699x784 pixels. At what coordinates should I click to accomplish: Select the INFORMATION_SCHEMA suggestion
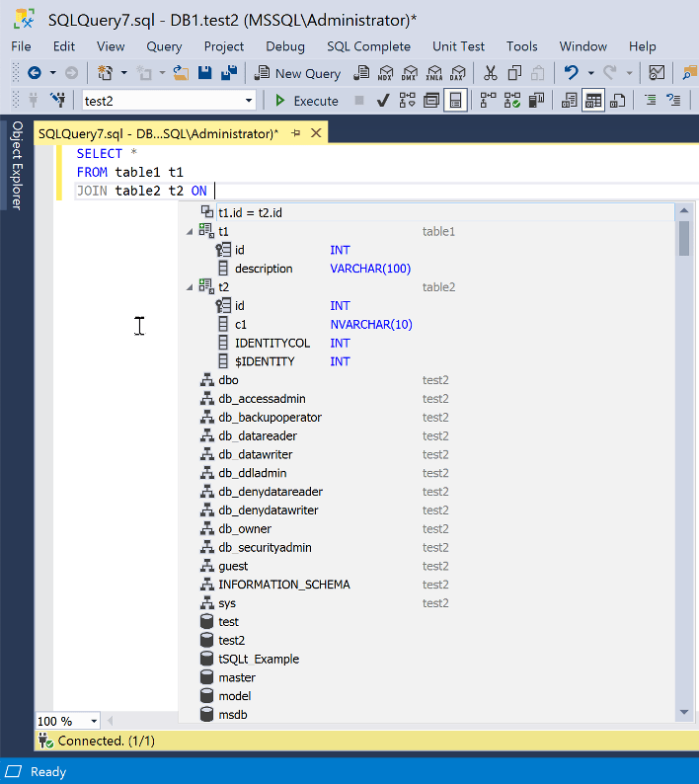tap(427, 585)
